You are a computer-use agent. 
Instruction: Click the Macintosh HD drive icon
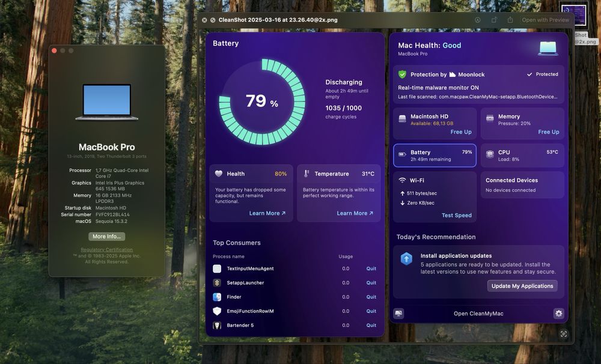click(x=402, y=118)
